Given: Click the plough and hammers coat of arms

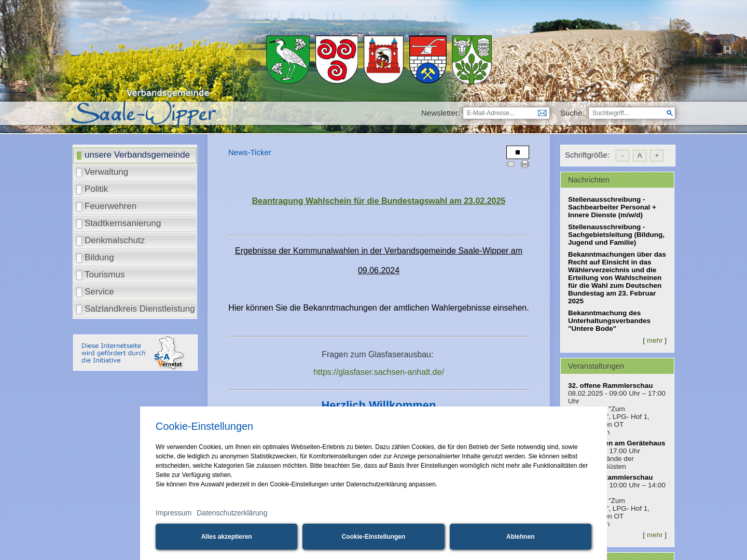Looking at the screenshot, I should (x=428, y=60).
